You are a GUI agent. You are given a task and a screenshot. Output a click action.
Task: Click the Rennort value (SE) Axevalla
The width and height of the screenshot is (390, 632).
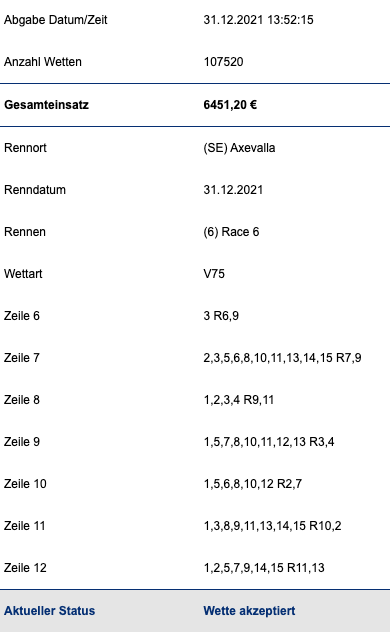tap(239, 148)
